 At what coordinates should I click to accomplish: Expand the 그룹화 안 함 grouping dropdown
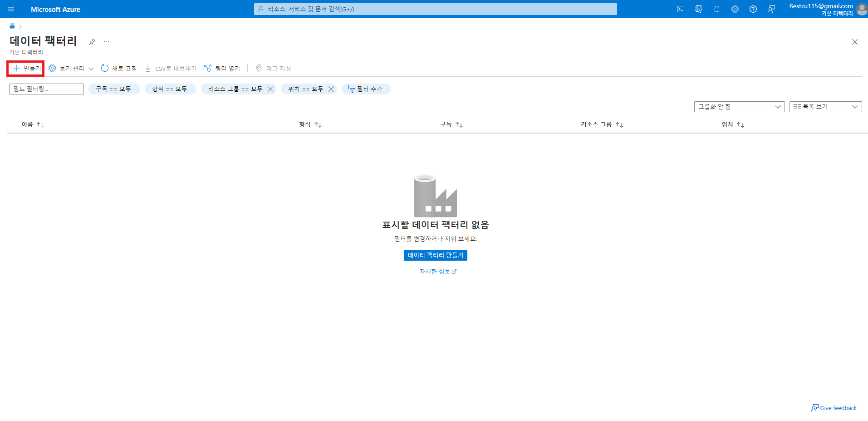tap(739, 107)
